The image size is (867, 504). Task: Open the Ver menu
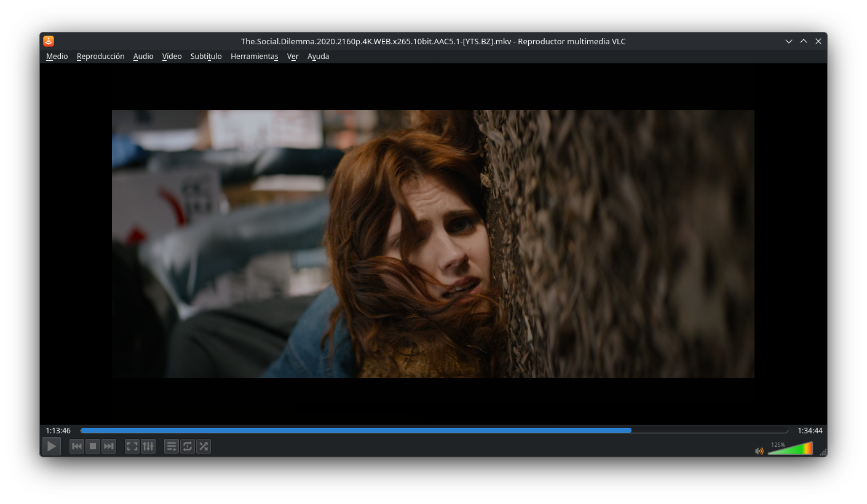point(293,57)
